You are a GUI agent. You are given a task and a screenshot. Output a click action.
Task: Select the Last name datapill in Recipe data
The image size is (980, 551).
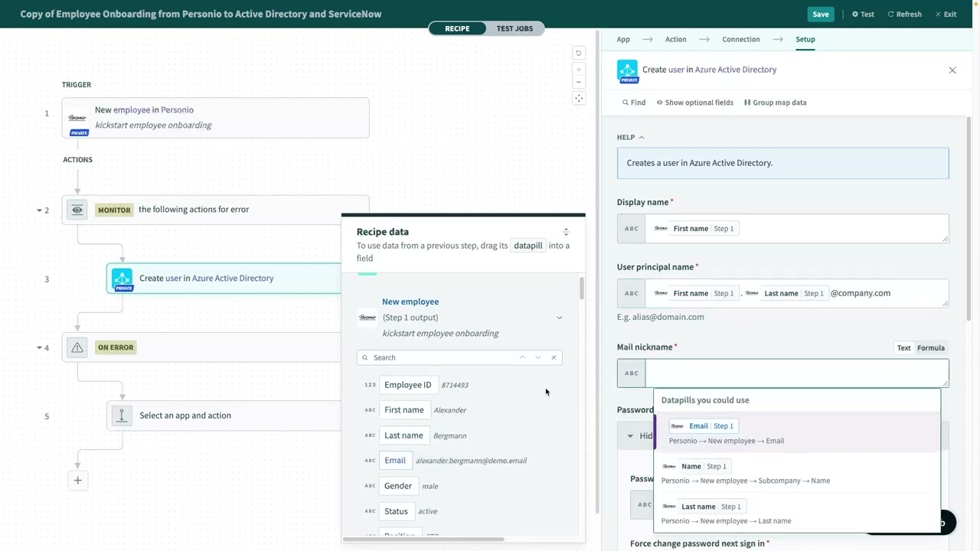click(x=403, y=435)
